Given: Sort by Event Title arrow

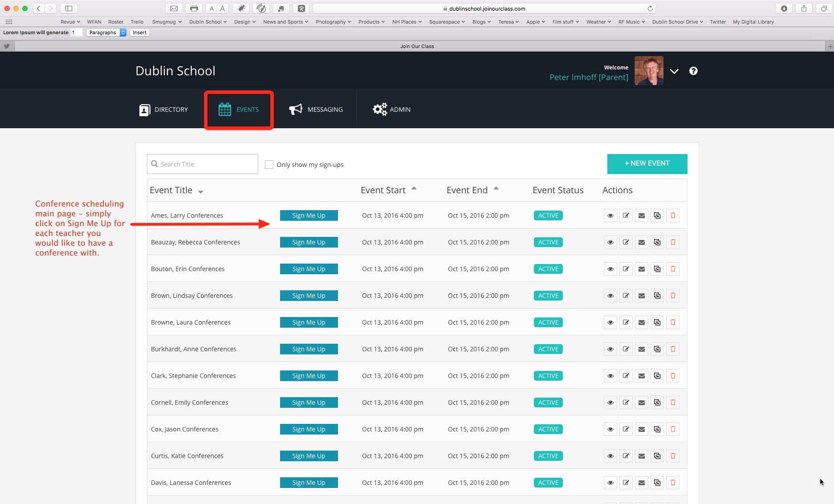Looking at the screenshot, I should (x=201, y=192).
